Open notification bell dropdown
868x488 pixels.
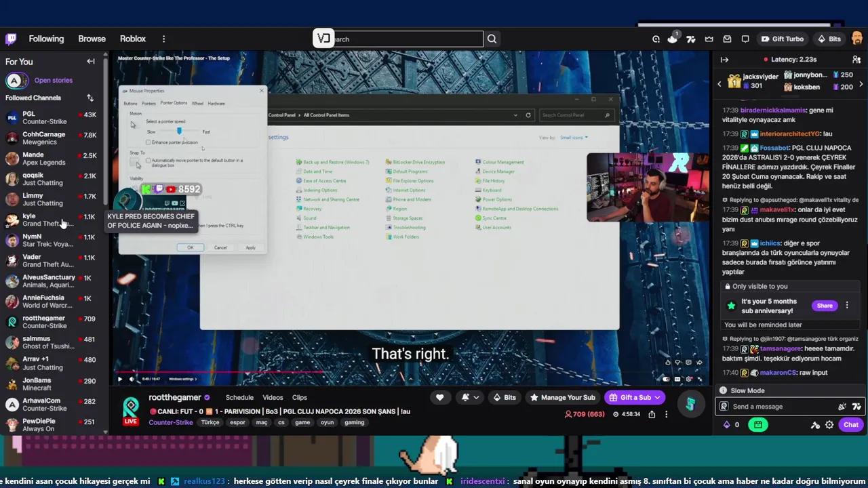[x=471, y=397]
